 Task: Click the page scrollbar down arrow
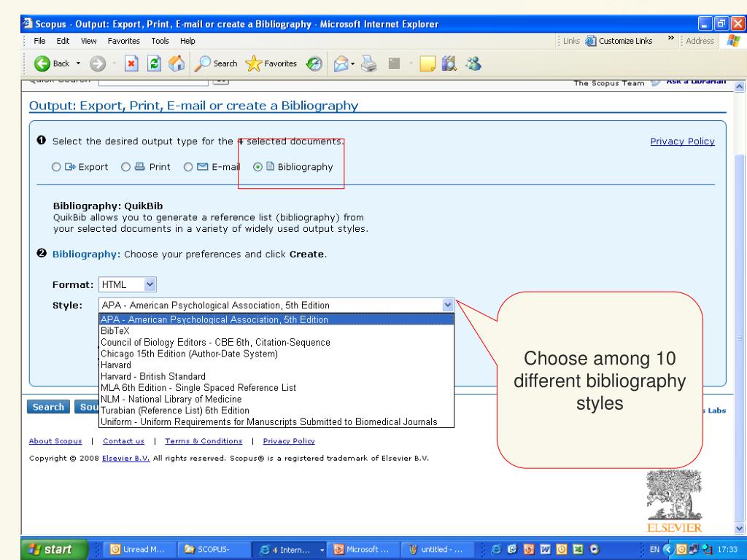[740, 528]
